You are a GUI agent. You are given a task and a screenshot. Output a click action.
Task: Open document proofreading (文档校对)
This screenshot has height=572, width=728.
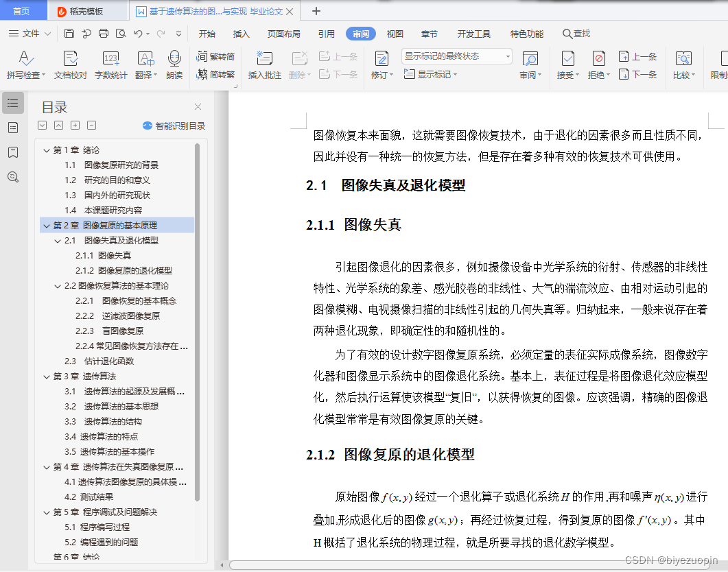tap(71, 64)
